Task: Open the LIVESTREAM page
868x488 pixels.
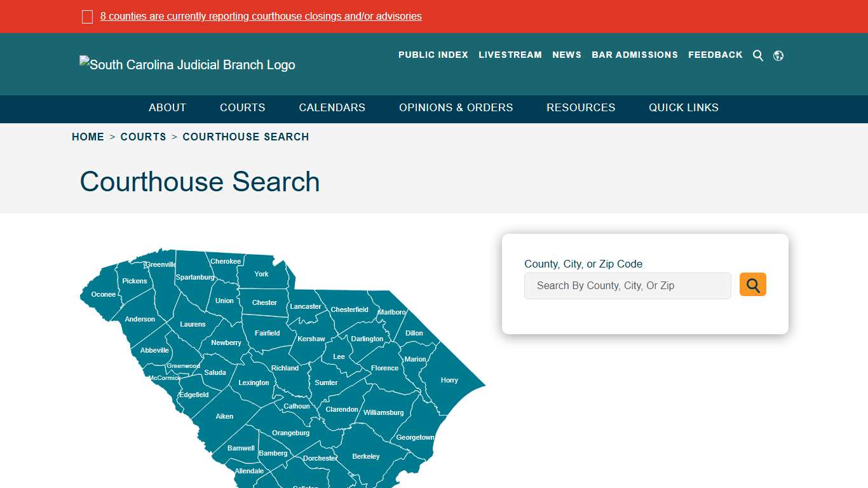Action: 510,55
